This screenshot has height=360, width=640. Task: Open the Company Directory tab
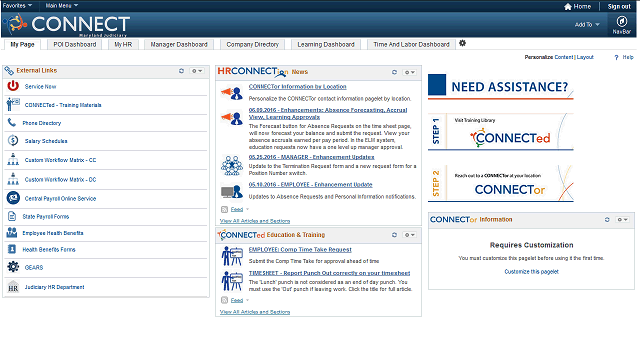[253, 44]
